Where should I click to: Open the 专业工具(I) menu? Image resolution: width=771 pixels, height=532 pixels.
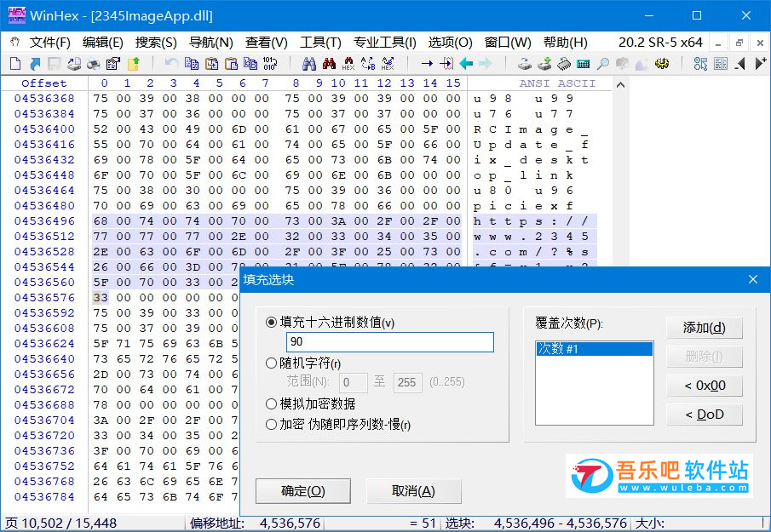[385, 43]
